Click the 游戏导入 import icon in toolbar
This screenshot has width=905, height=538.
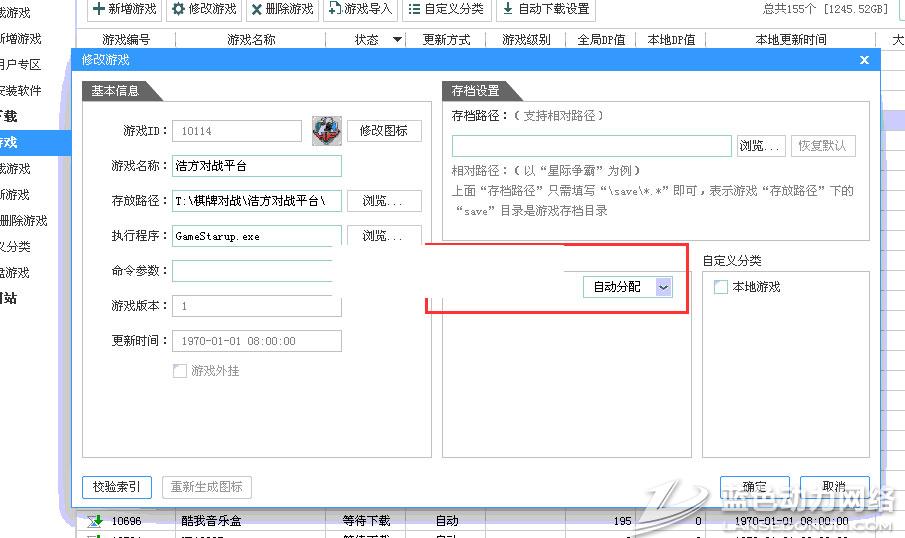click(x=335, y=9)
